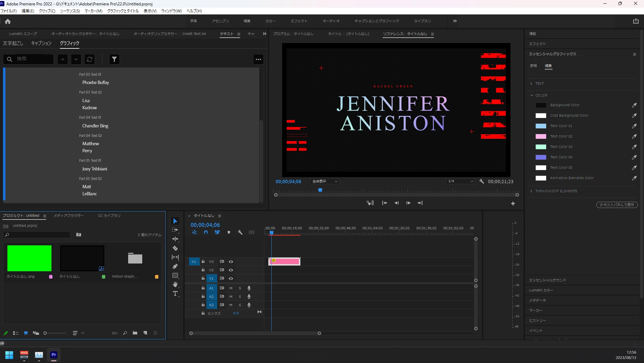The width and height of the screenshot is (644, 363).
Task: Toggle snap in timeline
Action: (x=206, y=232)
